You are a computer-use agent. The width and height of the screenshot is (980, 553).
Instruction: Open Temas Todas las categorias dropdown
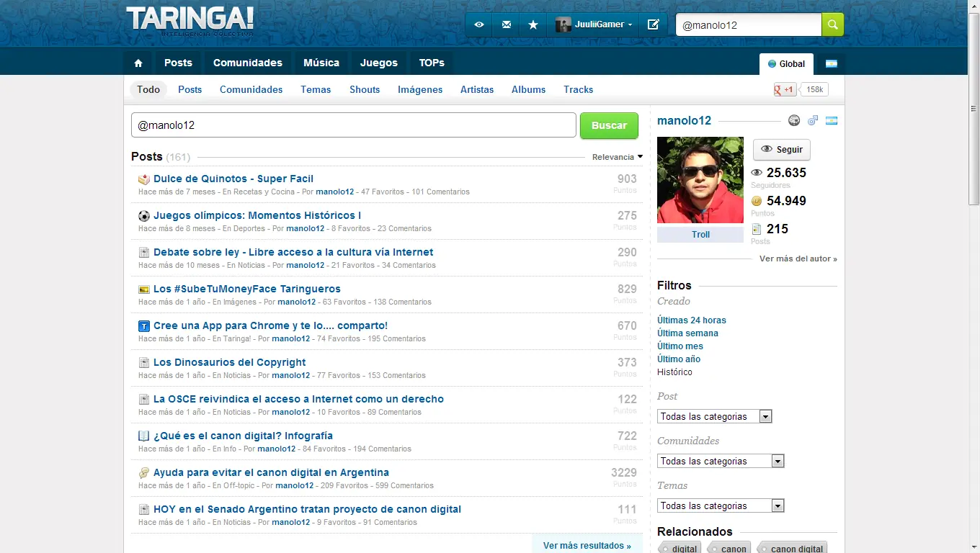[x=721, y=506]
